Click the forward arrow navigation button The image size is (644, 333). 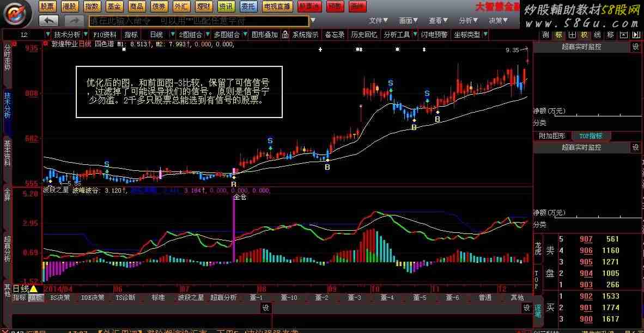point(74,21)
